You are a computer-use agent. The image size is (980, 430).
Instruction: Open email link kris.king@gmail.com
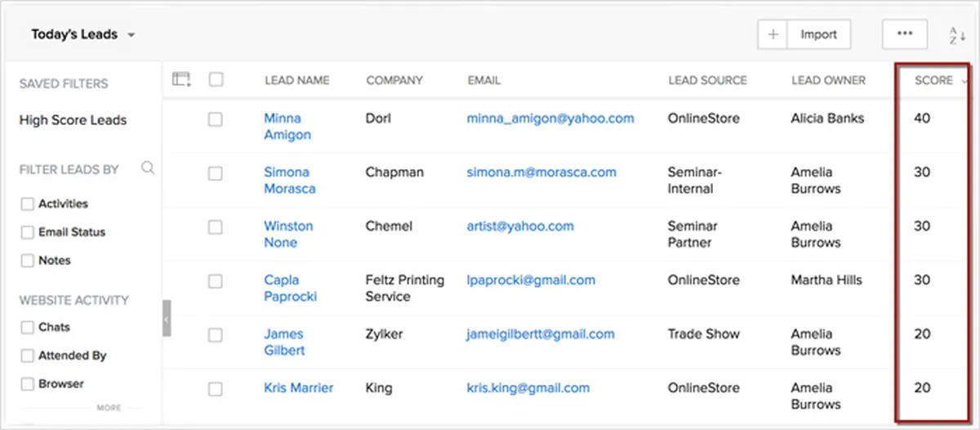(528, 388)
